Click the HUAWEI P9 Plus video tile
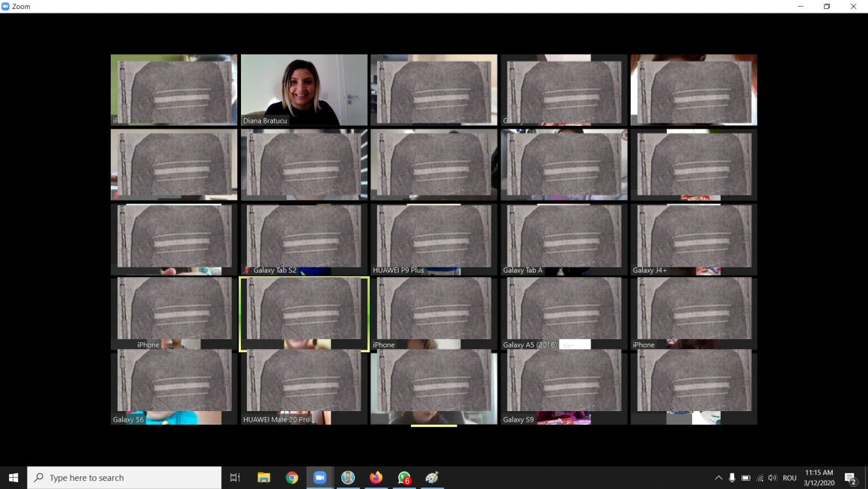 pyautogui.click(x=433, y=240)
